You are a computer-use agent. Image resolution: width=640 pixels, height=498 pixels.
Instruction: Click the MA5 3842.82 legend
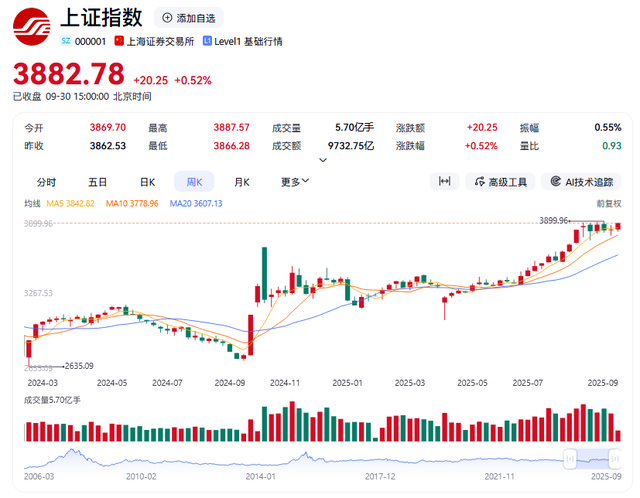pos(71,203)
